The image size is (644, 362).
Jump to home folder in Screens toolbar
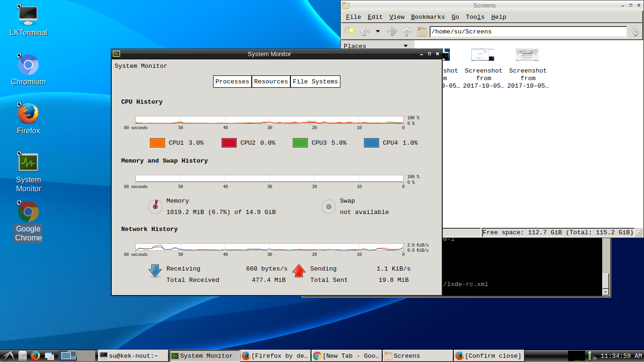[x=421, y=32]
